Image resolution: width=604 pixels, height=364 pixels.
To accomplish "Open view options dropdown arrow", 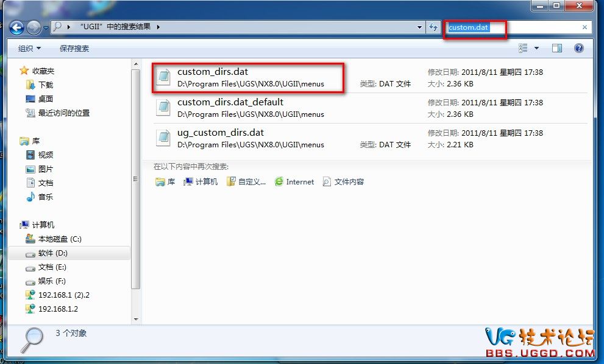I will pos(536,48).
